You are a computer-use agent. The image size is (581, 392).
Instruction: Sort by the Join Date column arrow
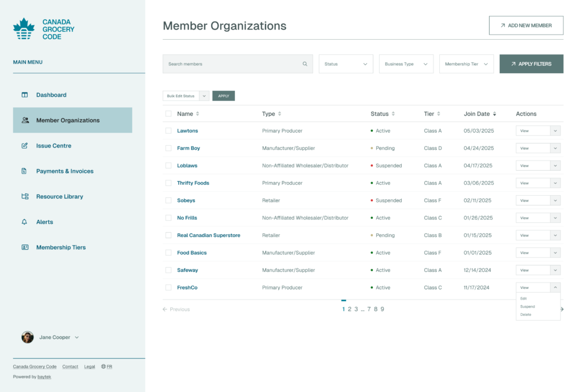point(494,114)
